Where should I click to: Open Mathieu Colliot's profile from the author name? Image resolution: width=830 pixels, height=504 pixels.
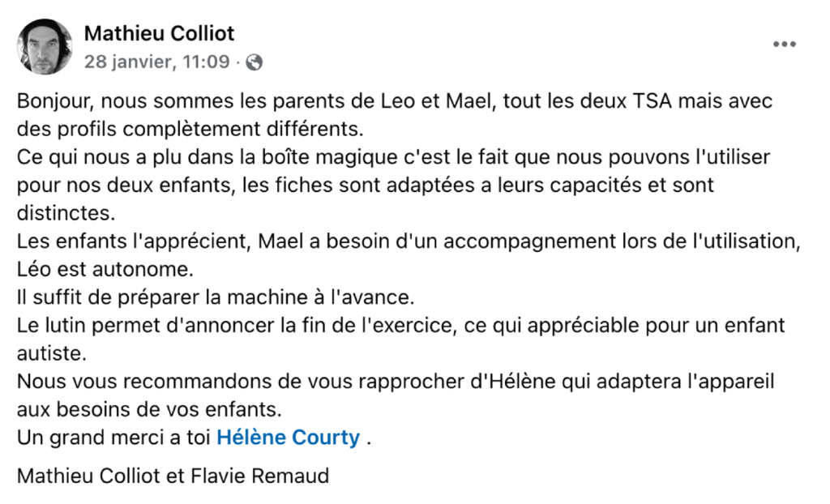click(x=159, y=33)
